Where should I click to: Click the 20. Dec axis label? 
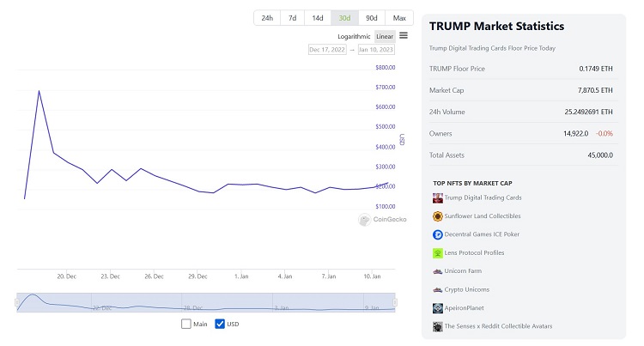66,276
